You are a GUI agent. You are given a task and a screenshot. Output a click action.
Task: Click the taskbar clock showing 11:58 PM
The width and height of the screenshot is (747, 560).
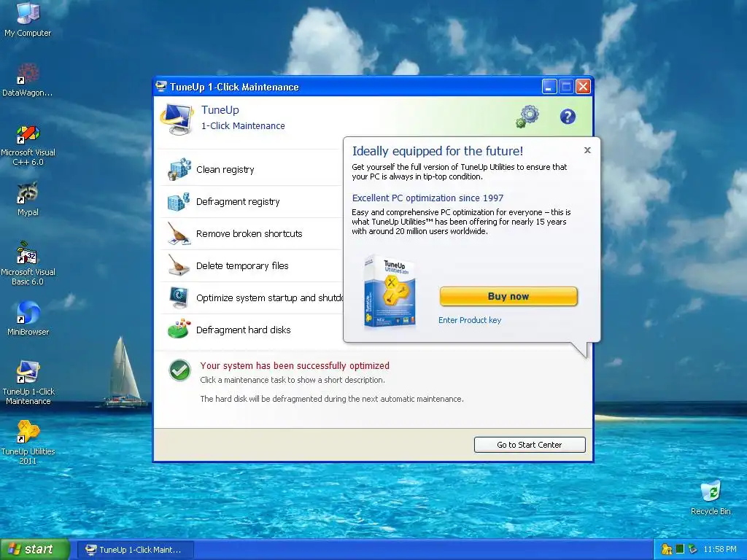coord(720,549)
